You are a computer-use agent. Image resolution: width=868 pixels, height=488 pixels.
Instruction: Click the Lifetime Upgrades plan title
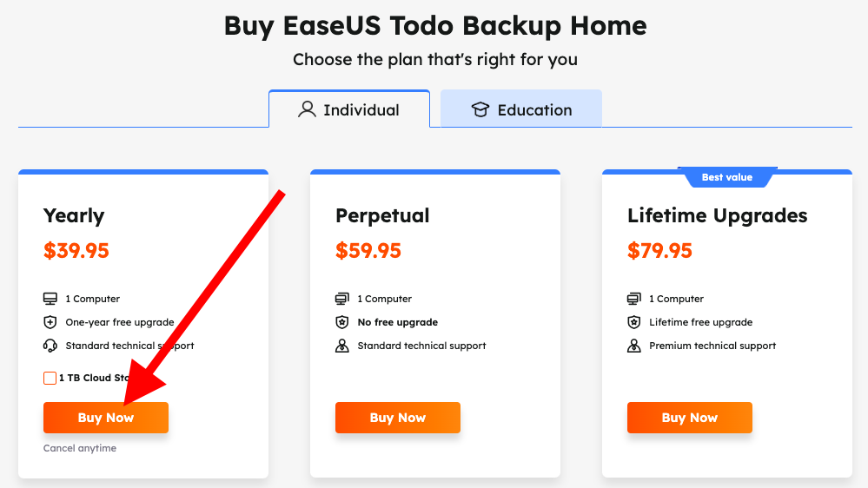tap(718, 215)
